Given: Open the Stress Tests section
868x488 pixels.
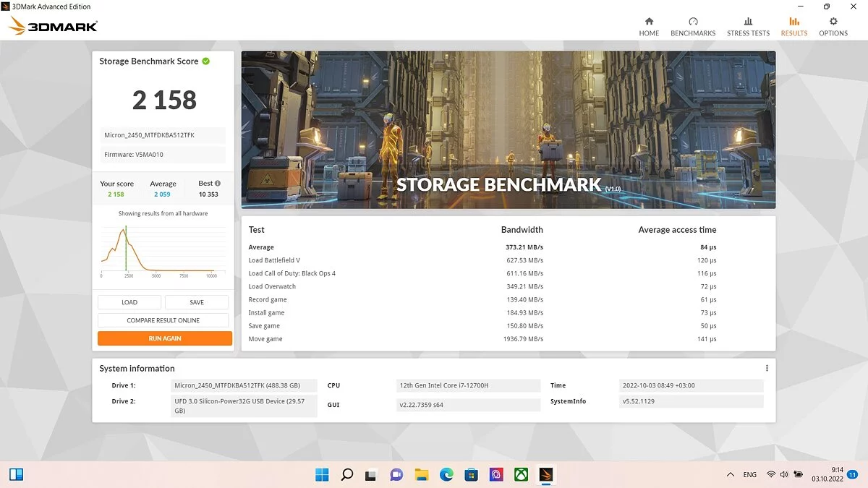Looking at the screenshot, I should (x=748, y=27).
